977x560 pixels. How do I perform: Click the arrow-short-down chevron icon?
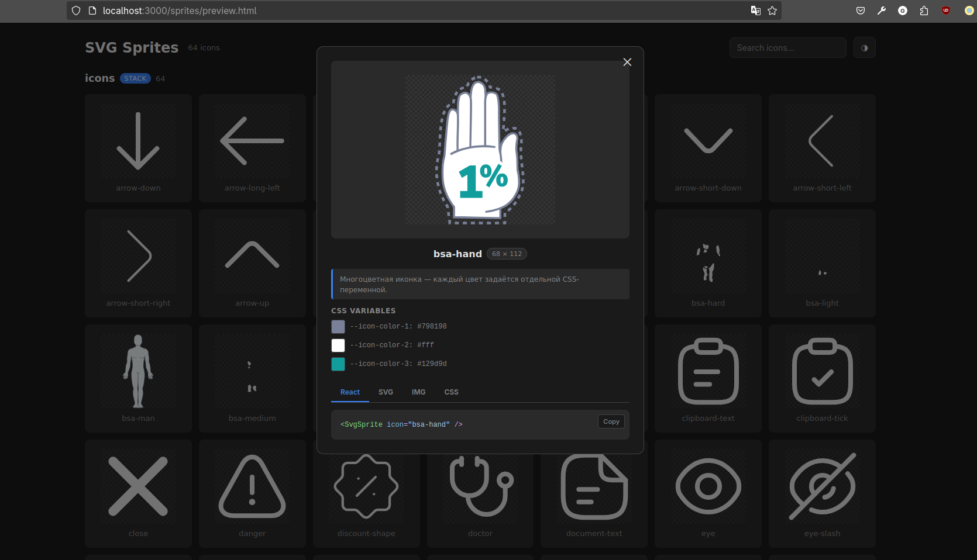coord(708,148)
